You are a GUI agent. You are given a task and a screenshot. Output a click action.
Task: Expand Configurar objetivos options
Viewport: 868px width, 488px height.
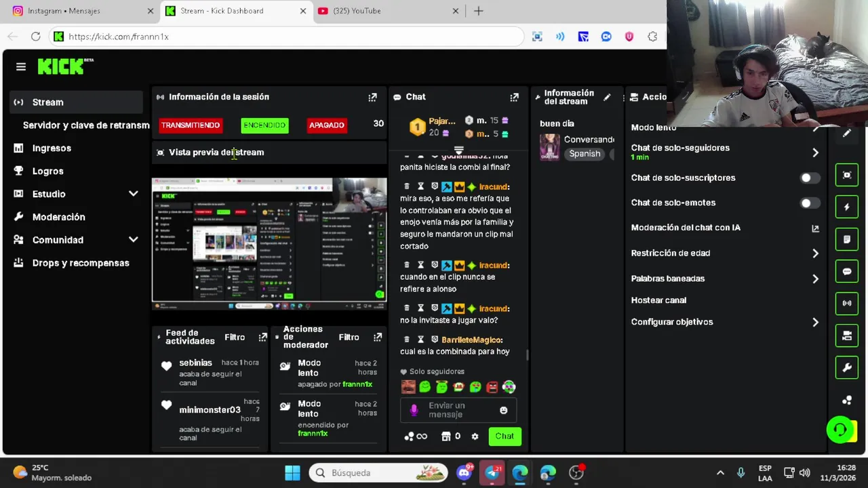coord(815,322)
